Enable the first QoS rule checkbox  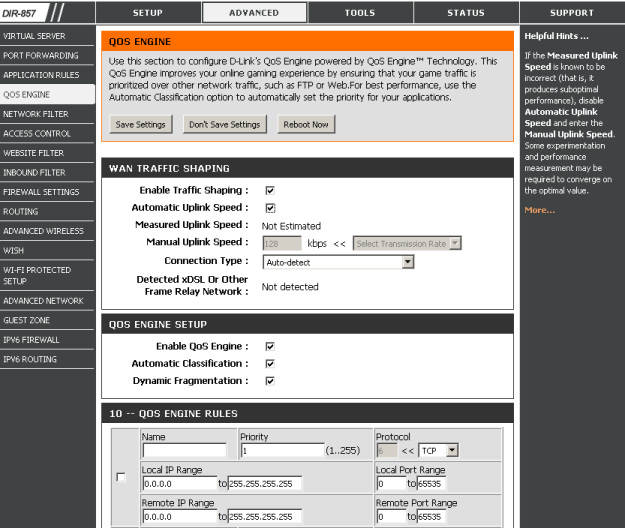click(x=120, y=477)
